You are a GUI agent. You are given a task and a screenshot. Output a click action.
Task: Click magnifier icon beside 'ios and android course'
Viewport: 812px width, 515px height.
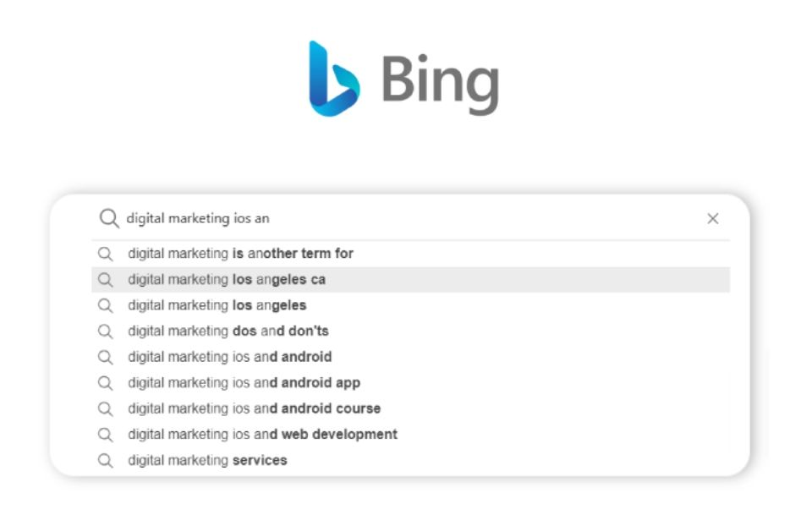point(105,408)
